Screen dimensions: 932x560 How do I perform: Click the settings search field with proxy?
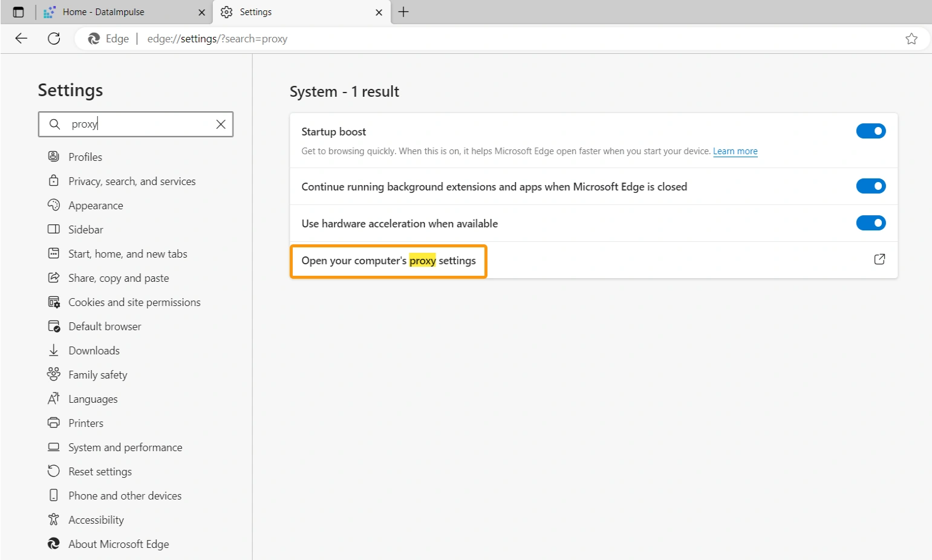click(135, 124)
